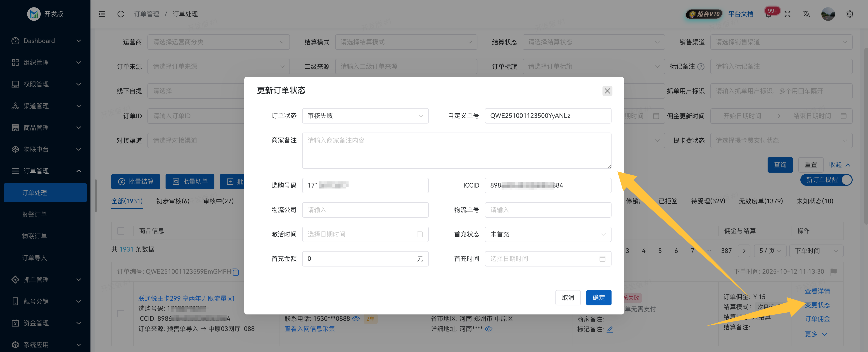Click the sidebar collapse icon at top left

[101, 14]
